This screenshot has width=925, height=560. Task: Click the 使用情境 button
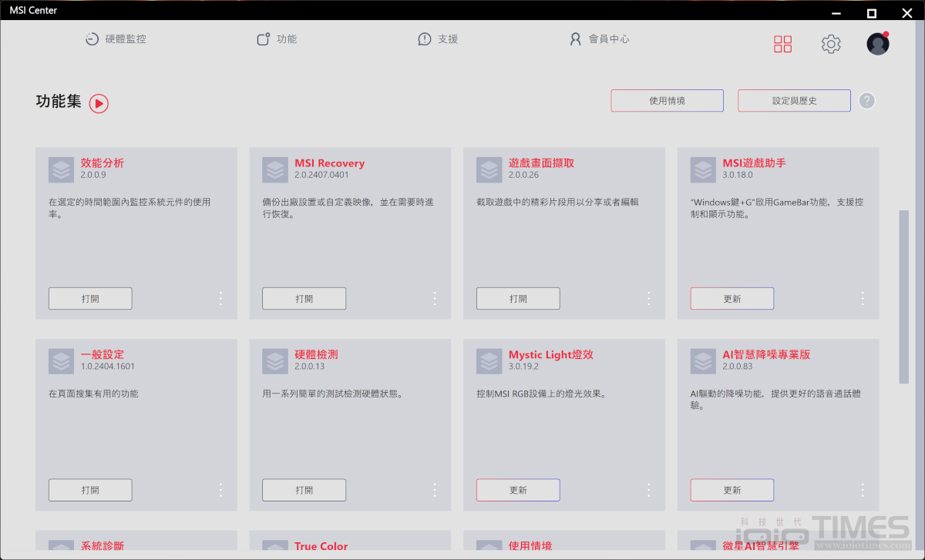pyautogui.click(x=668, y=101)
